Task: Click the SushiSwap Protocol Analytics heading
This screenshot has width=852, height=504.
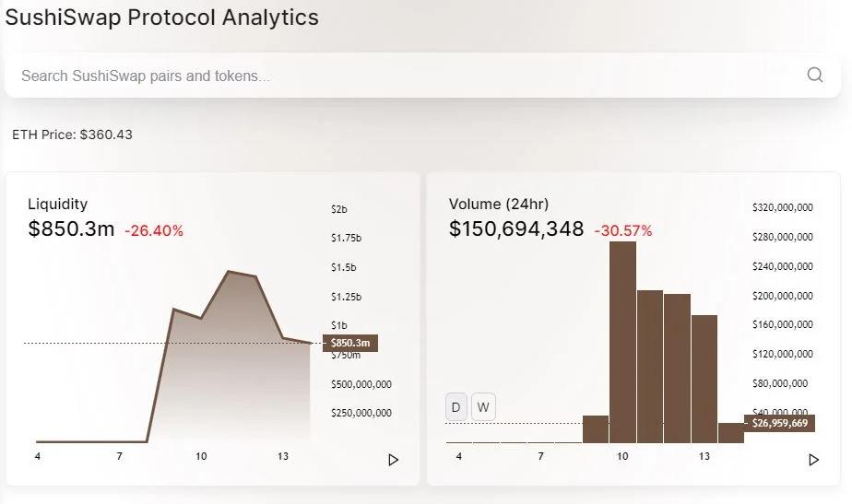Action: point(162,18)
